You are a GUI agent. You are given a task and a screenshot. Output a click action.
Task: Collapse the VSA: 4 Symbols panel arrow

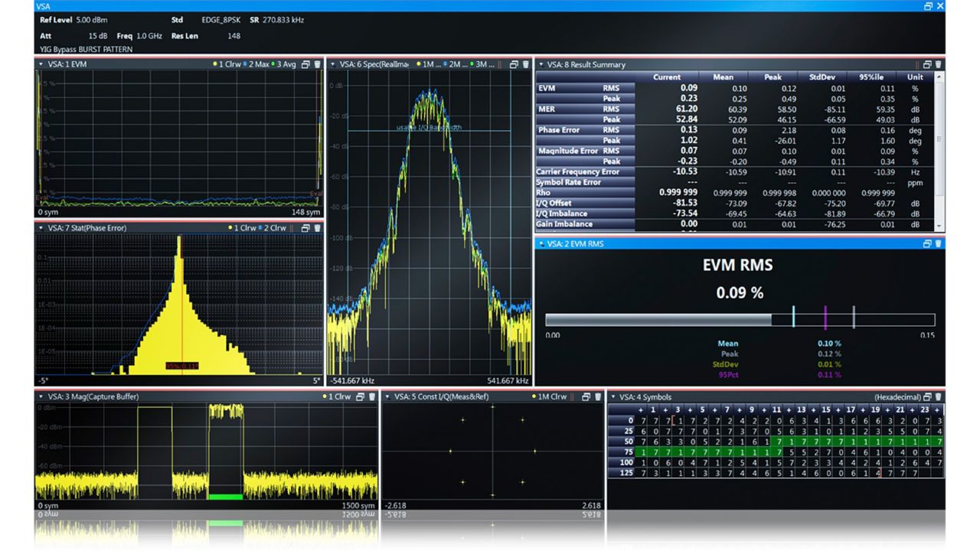[613, 396]
